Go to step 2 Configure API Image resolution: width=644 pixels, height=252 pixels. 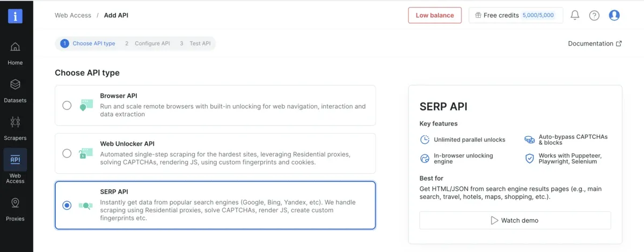coord(147,43)
